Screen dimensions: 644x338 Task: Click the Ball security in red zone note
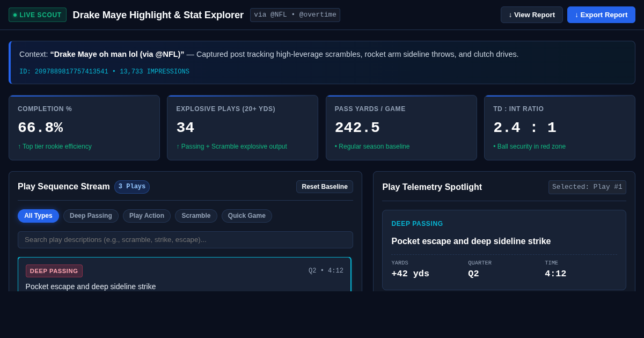tap(530, 146)
